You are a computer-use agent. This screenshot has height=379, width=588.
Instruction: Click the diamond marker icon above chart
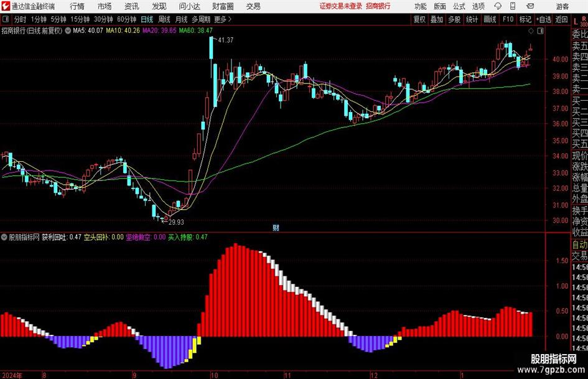click(531, 31)
